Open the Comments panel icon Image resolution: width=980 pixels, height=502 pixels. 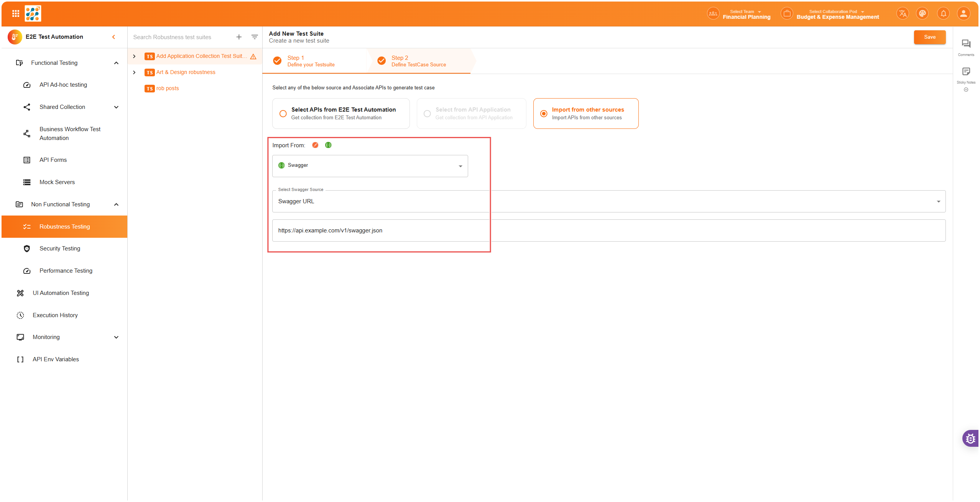(x=966, y=44)
